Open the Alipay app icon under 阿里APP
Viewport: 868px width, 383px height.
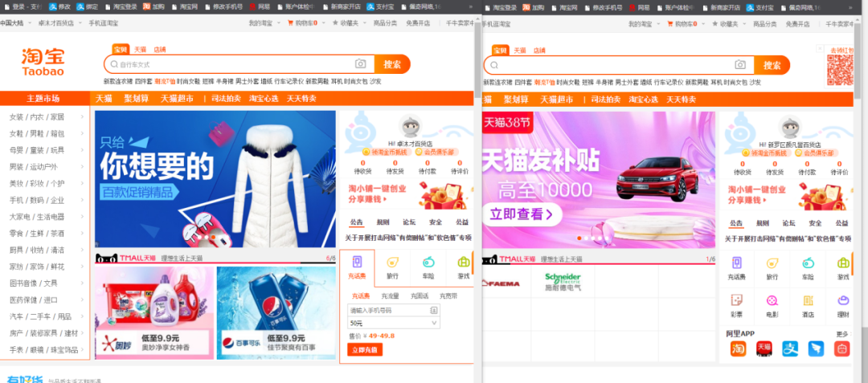(790, 348)
